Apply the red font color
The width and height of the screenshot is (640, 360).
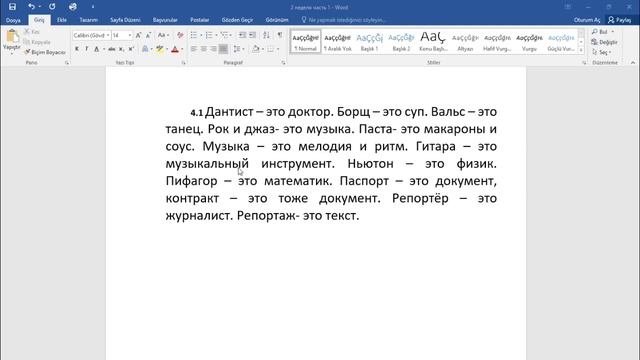pos(175,49)
